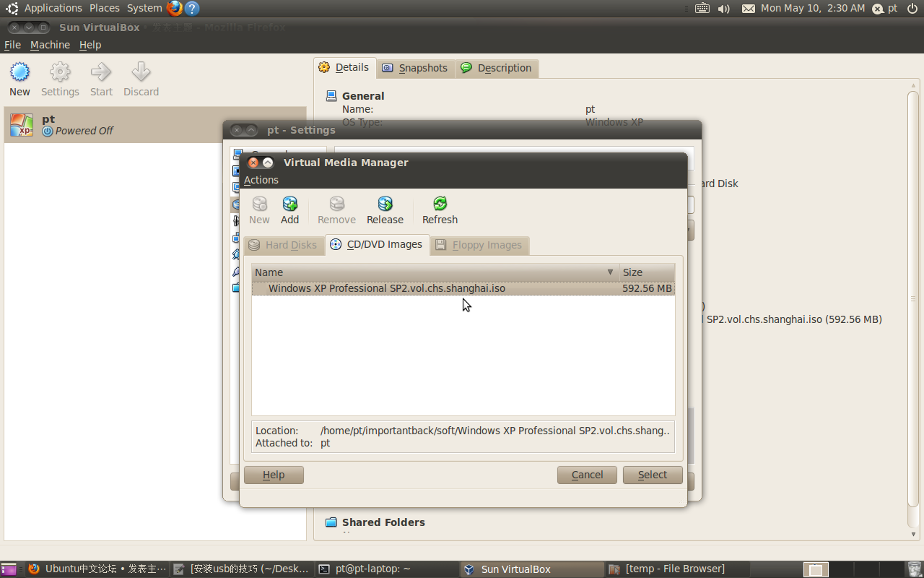Switch to the Floppy Images tab
Image resolution: width=924 pixels, height=578 pixels.
click(x=479, y=245)
